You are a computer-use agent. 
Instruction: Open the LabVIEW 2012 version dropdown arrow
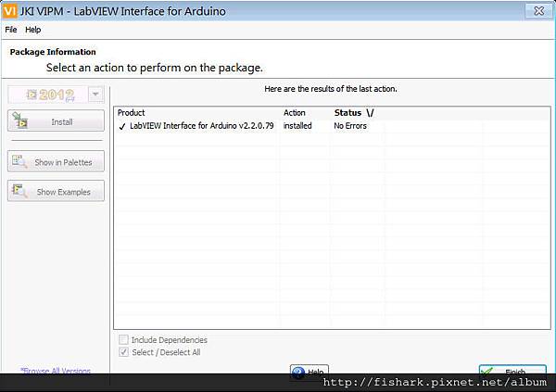(x=95, y=95)
